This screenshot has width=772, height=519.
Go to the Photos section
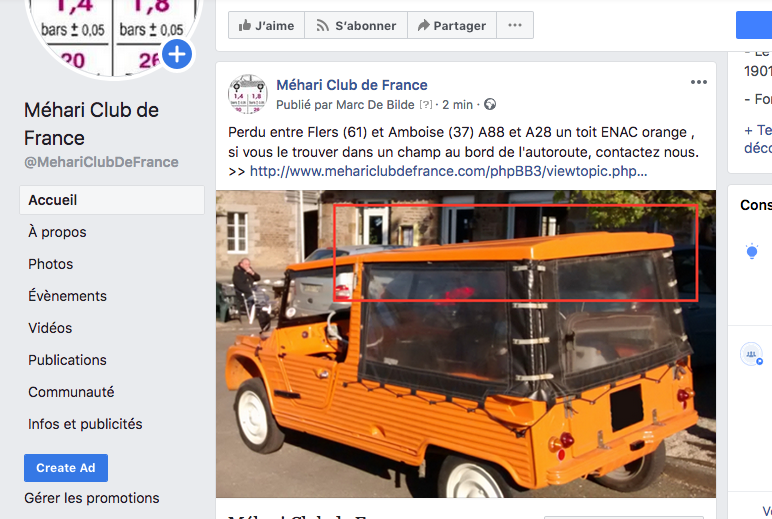tap(51, 264)
